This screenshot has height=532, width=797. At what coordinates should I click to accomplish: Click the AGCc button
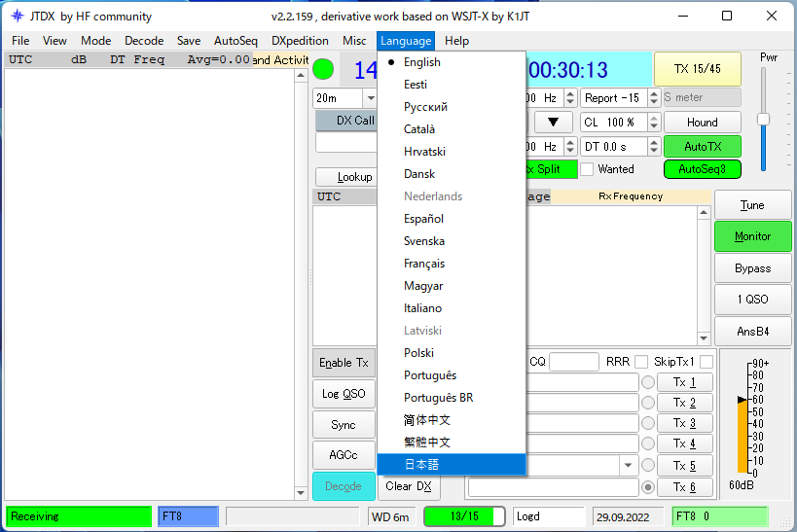[344, 455]
